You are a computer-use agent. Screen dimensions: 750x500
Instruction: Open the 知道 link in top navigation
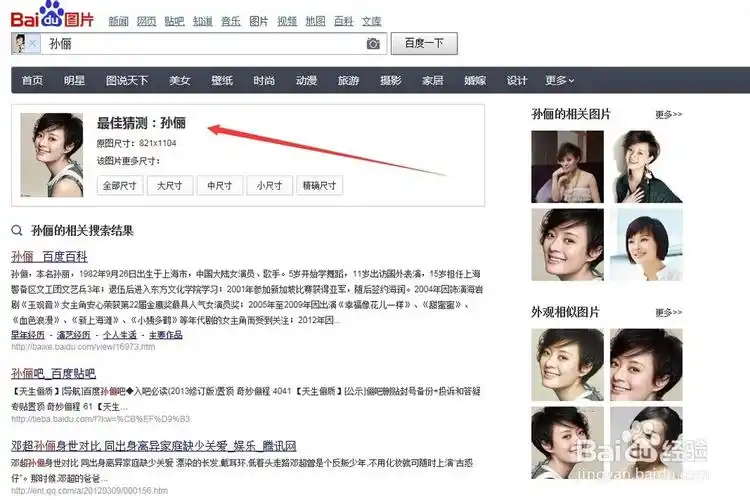pos(202,21)
